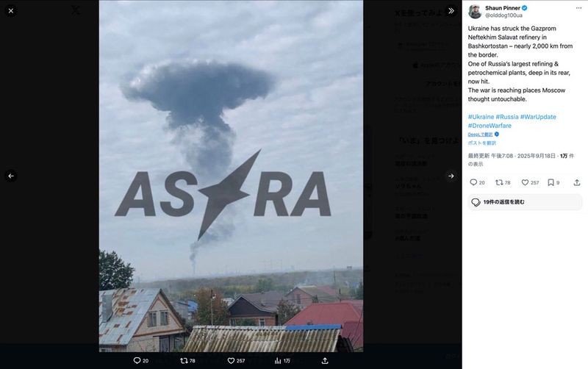Screen dimensions: 588x369
Task: Like the post via heart under photo
Action: coord(231,360)
